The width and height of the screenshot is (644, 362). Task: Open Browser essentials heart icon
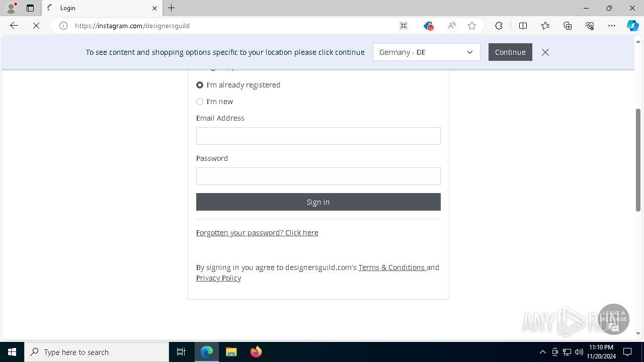pyautogui.click(x=590, y=26)
